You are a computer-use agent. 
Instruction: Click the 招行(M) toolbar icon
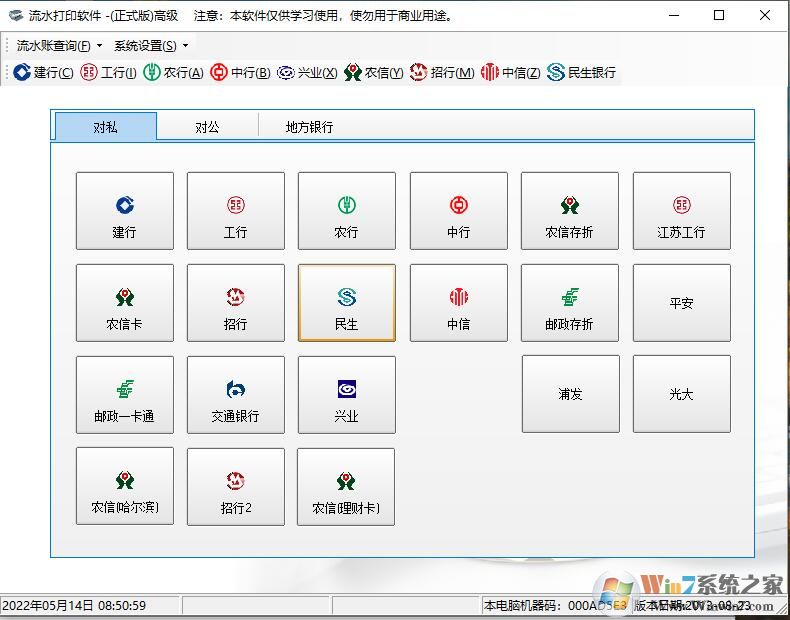[x=442, y=73]
